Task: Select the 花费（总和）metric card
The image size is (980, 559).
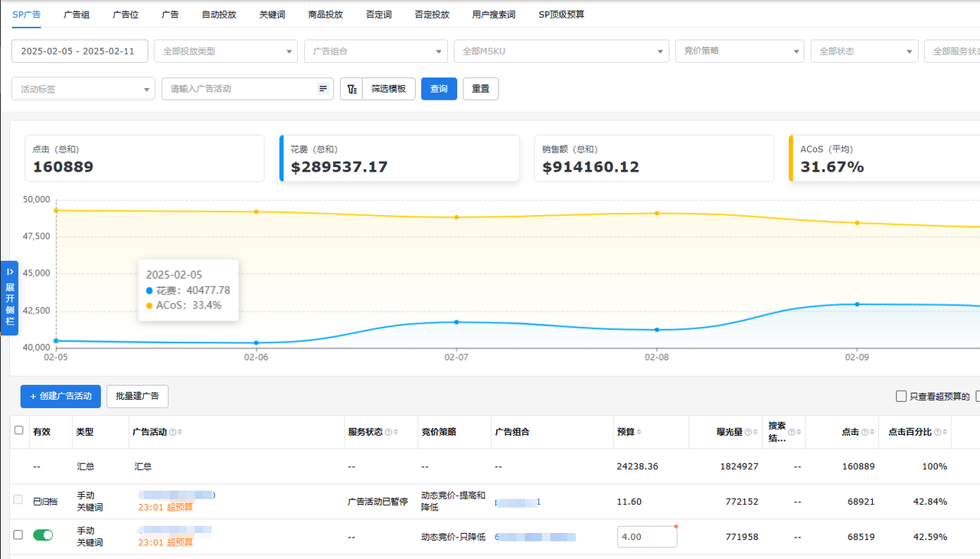Action: (x=400, y=159)
